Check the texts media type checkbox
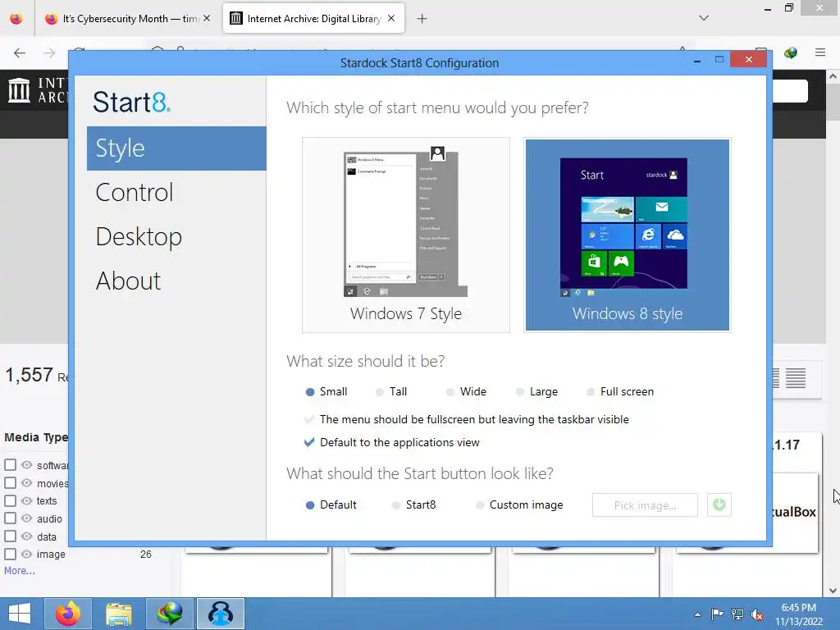The image size is (840, 630). pyautogui.click(x=10, y=501)
